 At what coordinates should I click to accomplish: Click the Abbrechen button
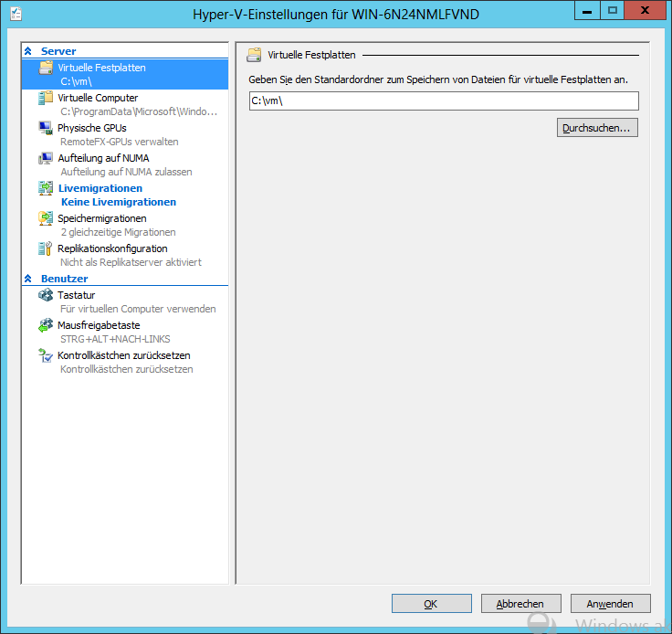[x=520, y=604]
